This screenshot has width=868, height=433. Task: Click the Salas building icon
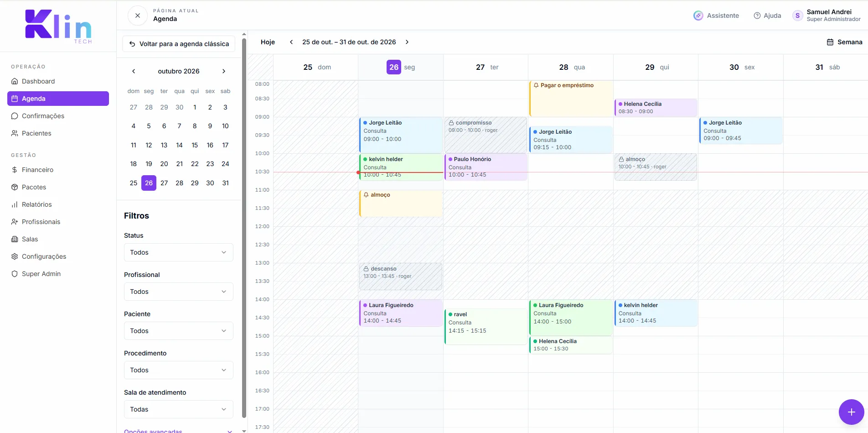(15, 239)
